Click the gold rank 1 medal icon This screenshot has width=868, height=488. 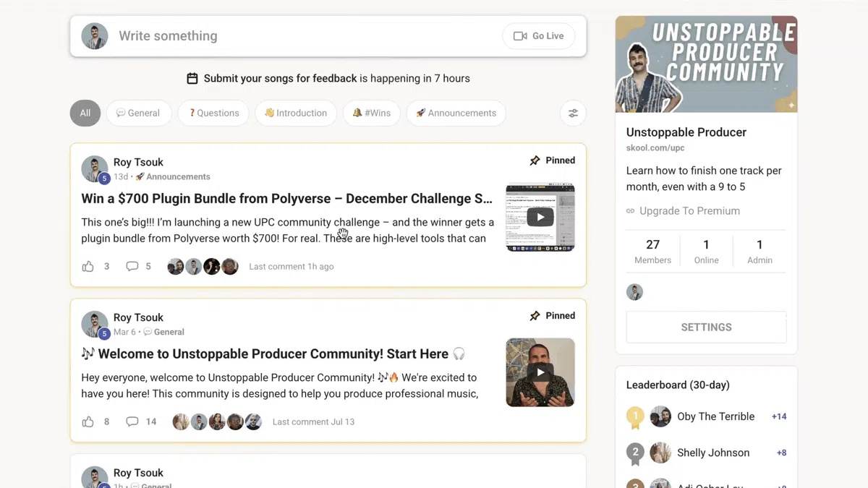click(x=635, y=417)
